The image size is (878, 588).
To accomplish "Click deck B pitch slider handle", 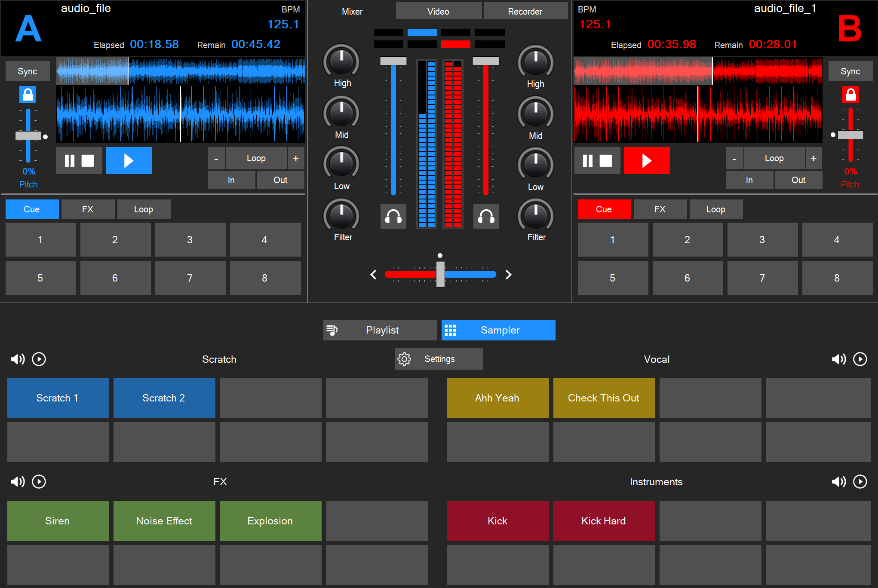I will point(850,135).
